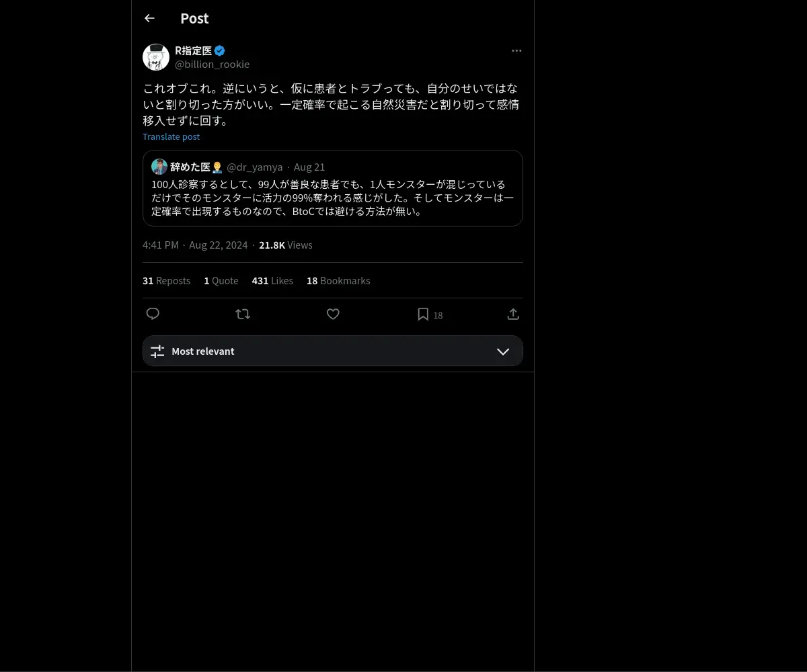The height and width of the screenshot is (672, 807).
Task: Open the three-dot more options menu
Action: point(516,50)
